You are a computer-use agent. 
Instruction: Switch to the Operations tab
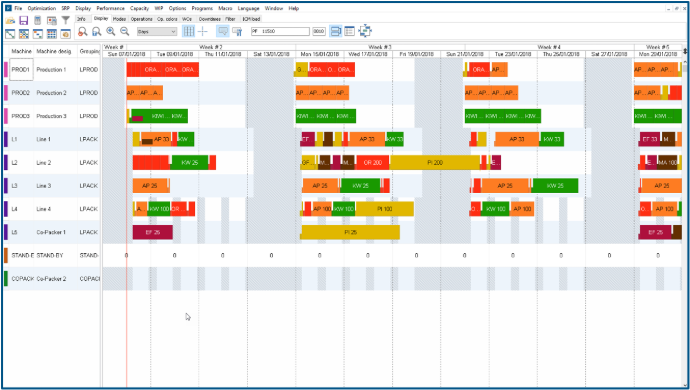[141, 19]
